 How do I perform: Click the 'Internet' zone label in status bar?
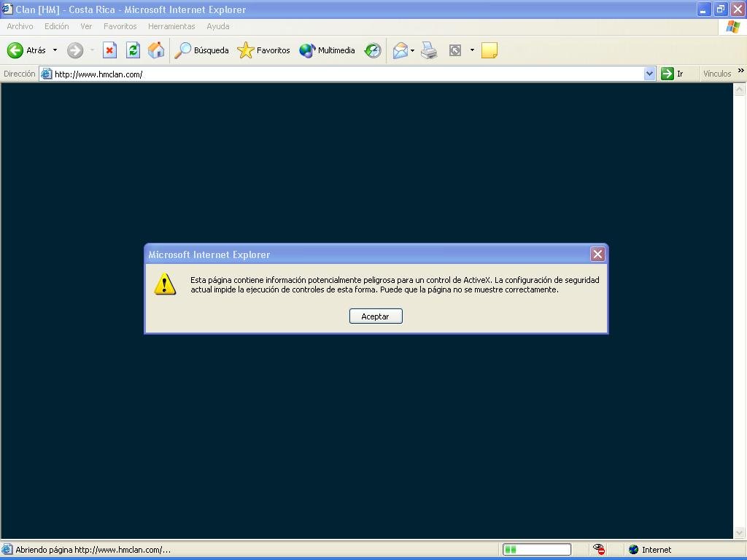pyautogui.click(x=657, y=550)
